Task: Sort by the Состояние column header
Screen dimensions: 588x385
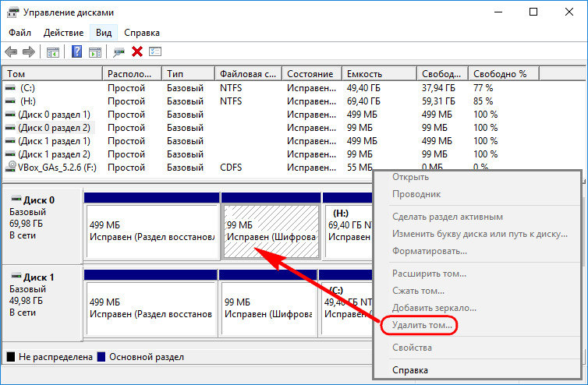Action: click(312, 74)
